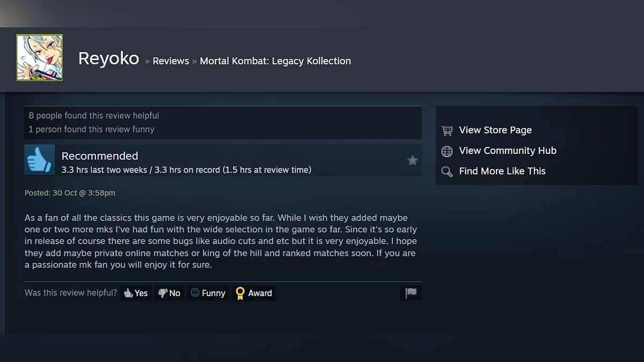Open View Community Hub link
The width and height of the screenshot is (644, 362).
508,151
